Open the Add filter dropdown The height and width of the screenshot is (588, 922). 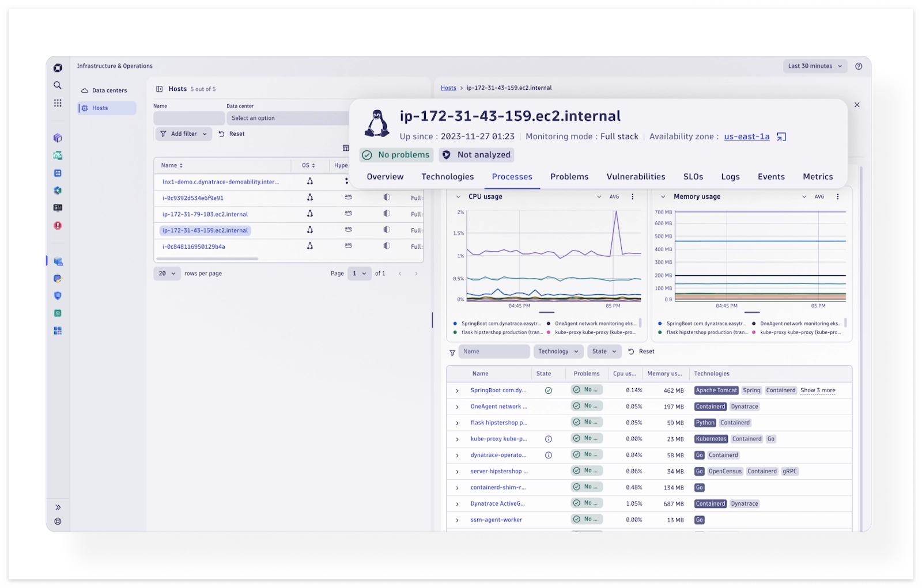183,134
